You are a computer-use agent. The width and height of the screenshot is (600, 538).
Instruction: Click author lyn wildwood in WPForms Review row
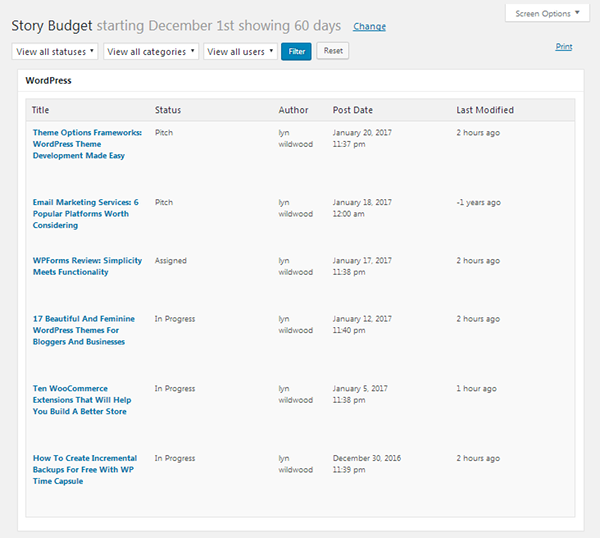[295, 266]
